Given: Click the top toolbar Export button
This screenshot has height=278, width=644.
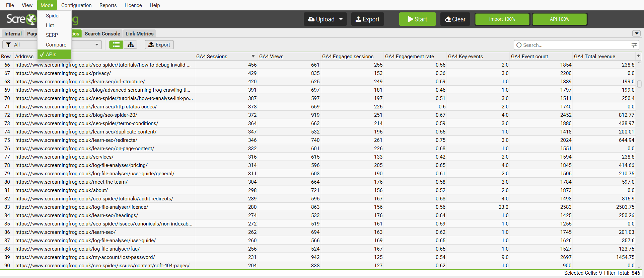Looking at the screenshot, I should tap(367, 19).
